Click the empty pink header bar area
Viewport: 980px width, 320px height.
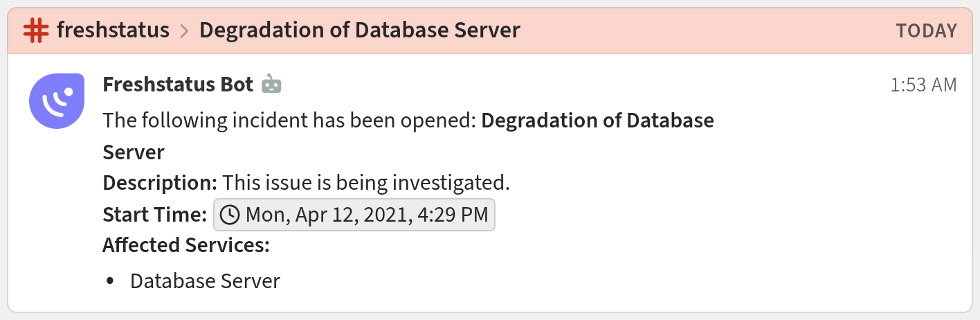706,31
